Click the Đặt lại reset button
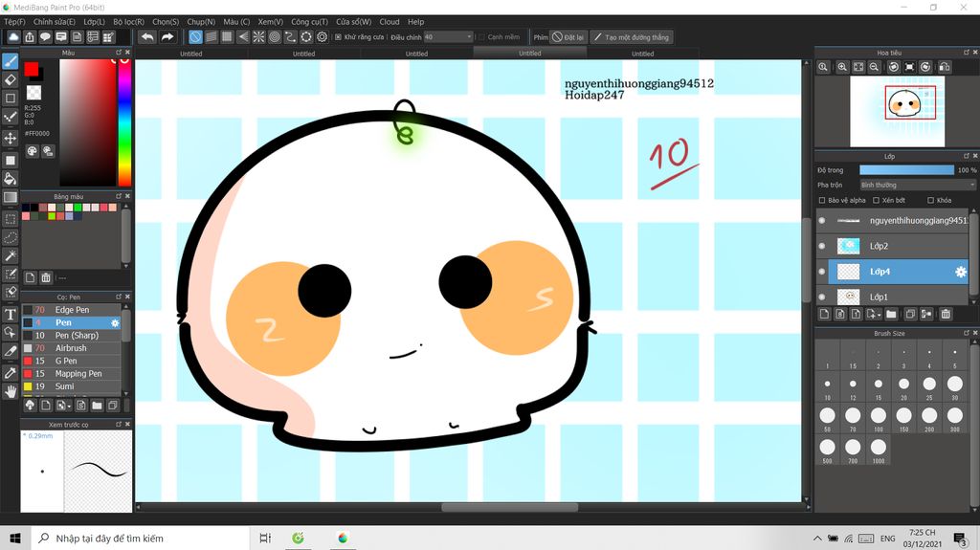980x550 pixels. 568,37
